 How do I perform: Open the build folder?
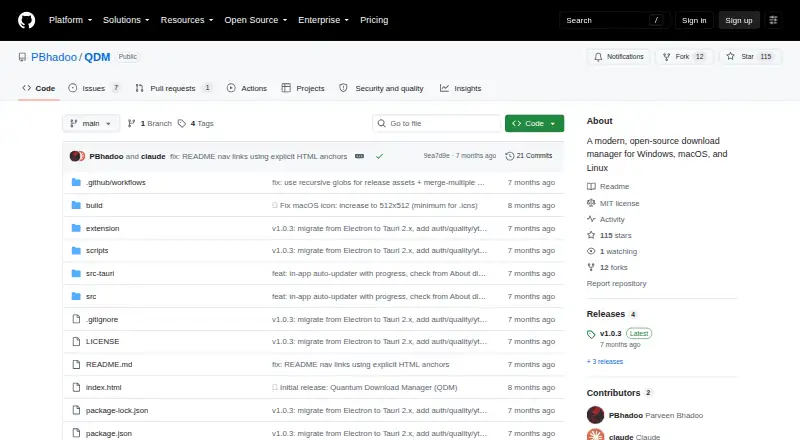[94, 205]
